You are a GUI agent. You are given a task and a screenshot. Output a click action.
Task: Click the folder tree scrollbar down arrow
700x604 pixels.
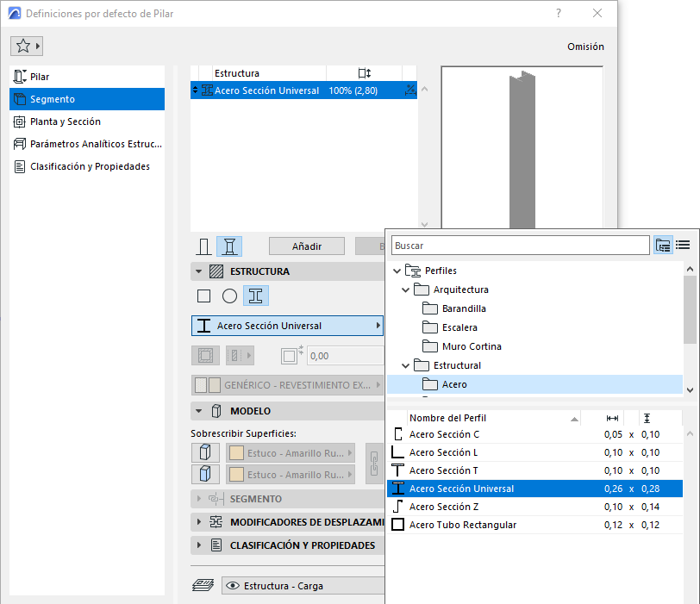pyautogui.click(x=691, y=390)
